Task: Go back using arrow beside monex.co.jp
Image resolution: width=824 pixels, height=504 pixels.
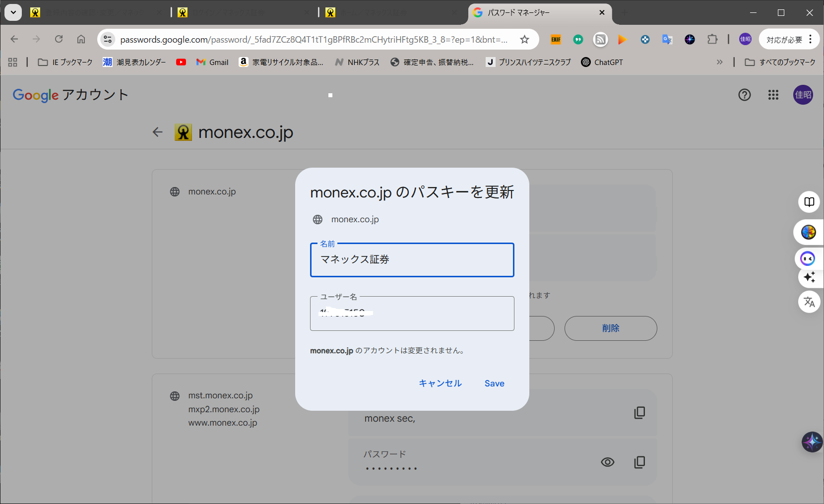Action: click(x=158, y=132)
